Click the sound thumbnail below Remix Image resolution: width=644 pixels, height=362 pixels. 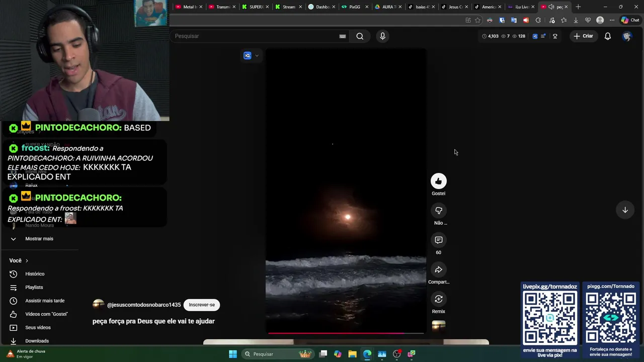click(438, 326)
